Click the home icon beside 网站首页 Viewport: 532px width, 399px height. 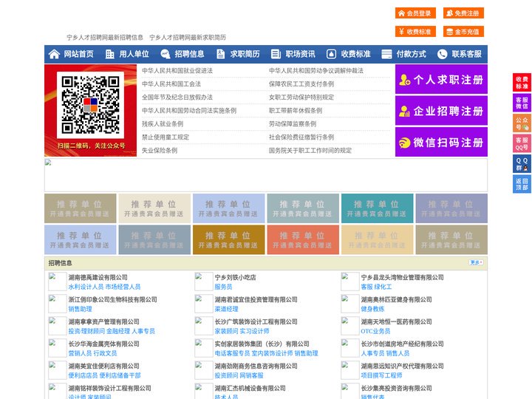[x=54, y=54]
